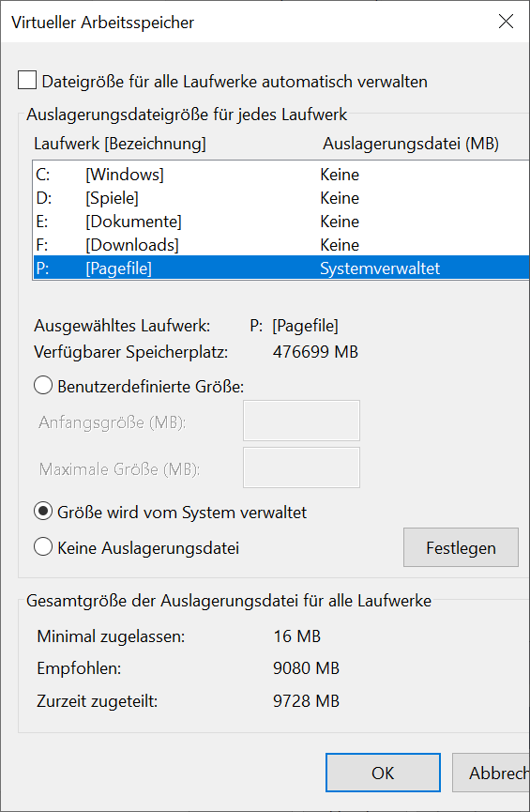Screen dimensions: 530x812
Task: Click the Systemverwaltet value of drive P
Action: click(x=380, y=268)
